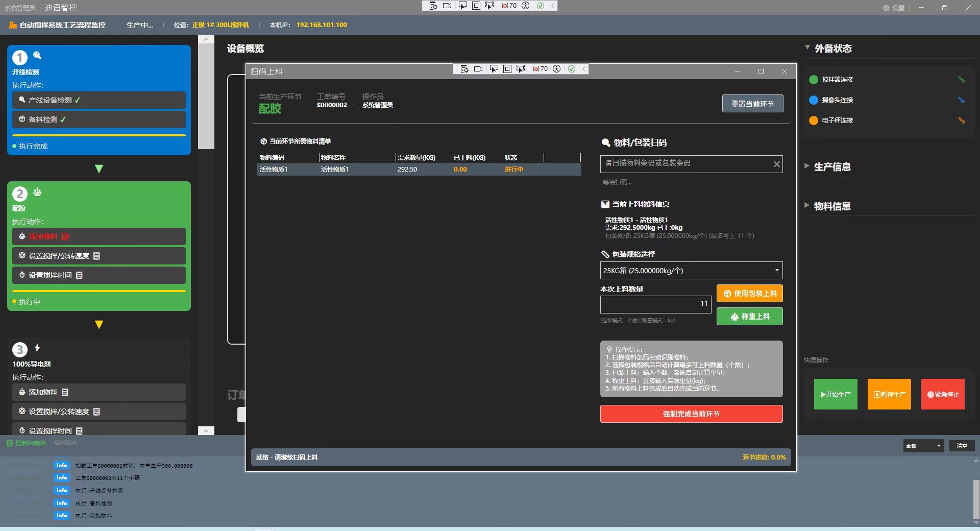
Task: Open Live Visual Tree in main window toolbar
Action: coord(433,6)
